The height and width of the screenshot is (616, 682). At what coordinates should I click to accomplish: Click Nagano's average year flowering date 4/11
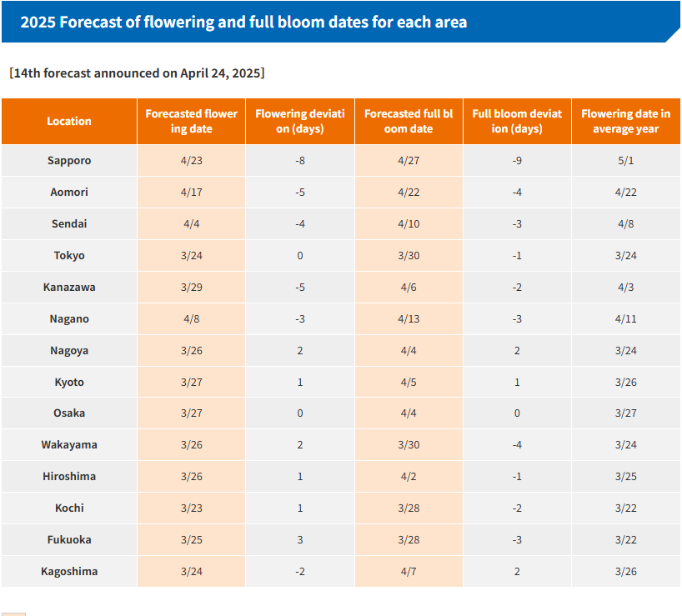click(x=625, y=318)
